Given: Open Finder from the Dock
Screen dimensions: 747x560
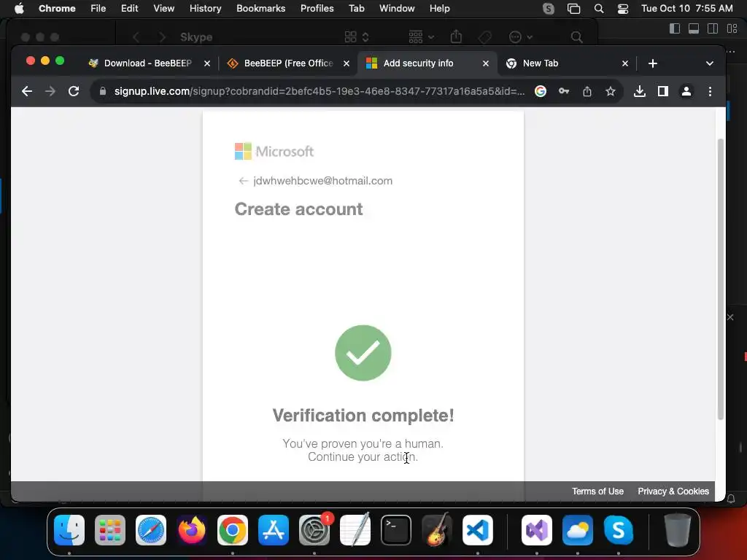Looking at the screenshot, I should point(69,530).
